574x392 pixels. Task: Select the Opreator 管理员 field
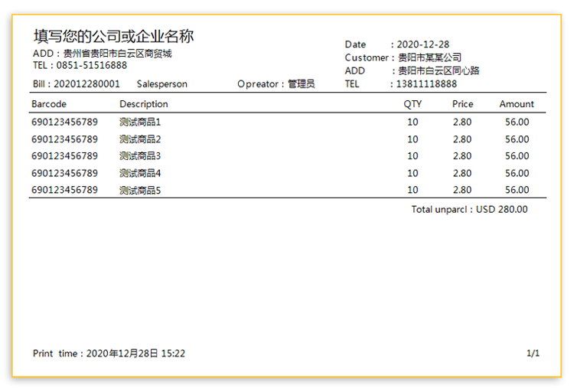[276, 84]
